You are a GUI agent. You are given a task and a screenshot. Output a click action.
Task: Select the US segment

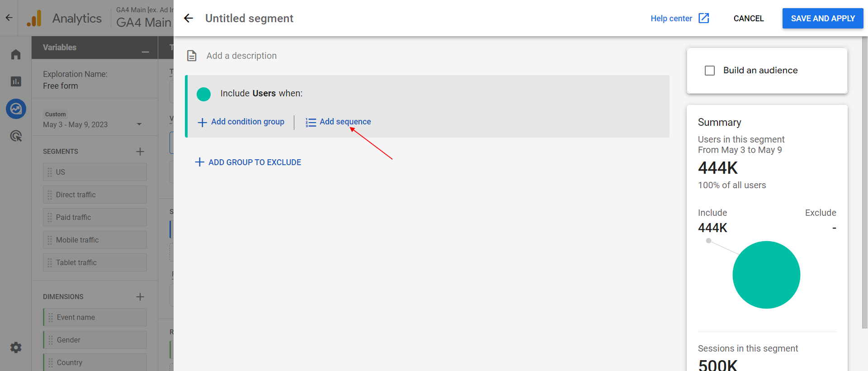coord(95,172)
